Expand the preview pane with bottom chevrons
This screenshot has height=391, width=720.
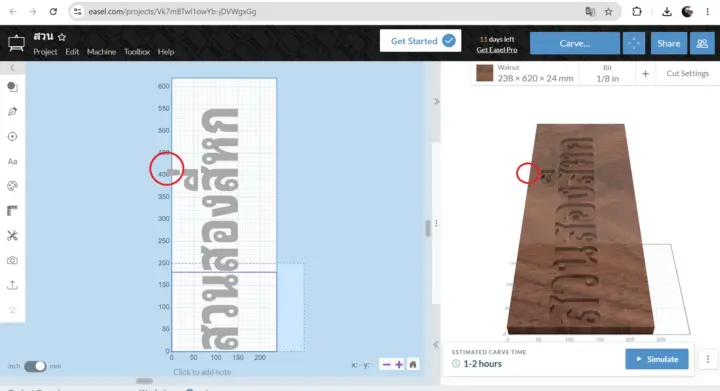coord(436,344)
